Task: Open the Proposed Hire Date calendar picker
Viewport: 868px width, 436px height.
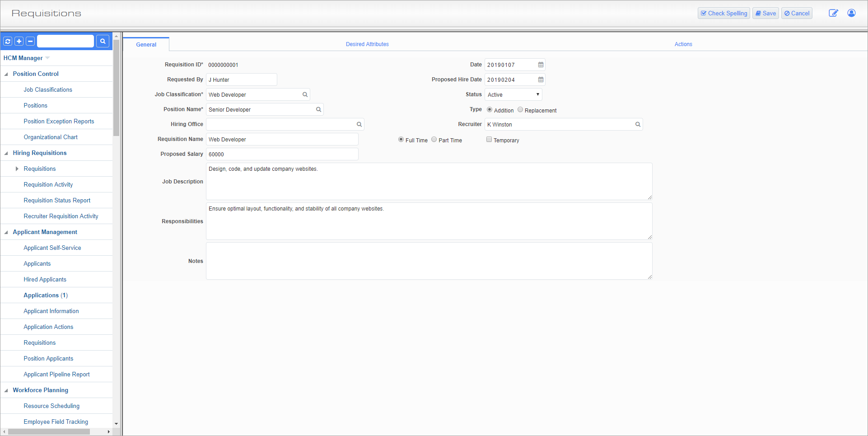Action: [541, 80]
